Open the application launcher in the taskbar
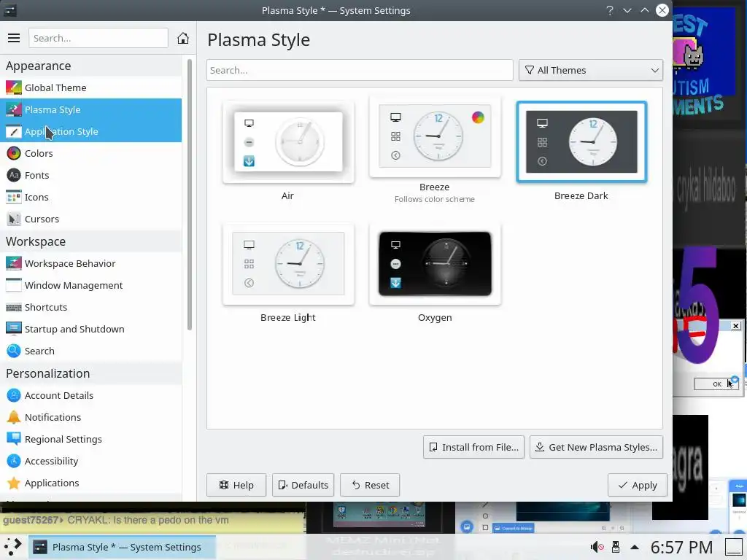 click(x=13, y=547)
